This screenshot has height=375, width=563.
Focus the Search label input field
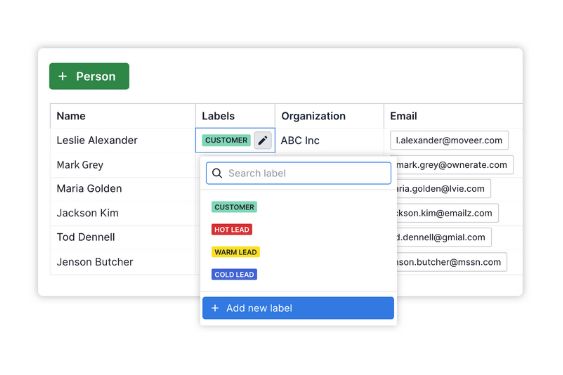299,173
